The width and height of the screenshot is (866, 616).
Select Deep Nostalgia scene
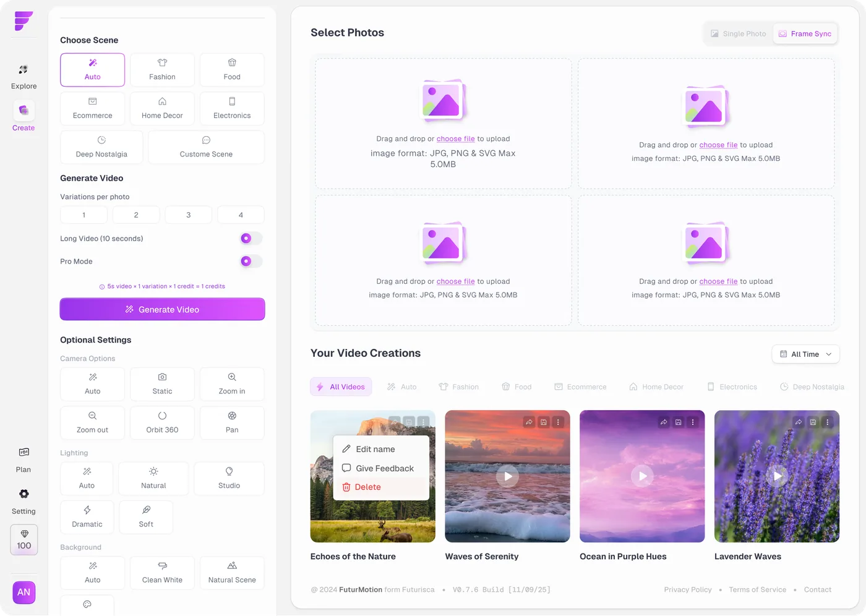click(x=101, y=147)
